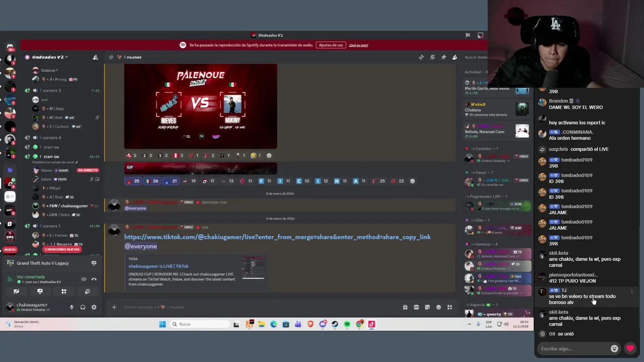Open Spotify from the taskbar
The image size is (644, 362).
(x=347, y=324)
